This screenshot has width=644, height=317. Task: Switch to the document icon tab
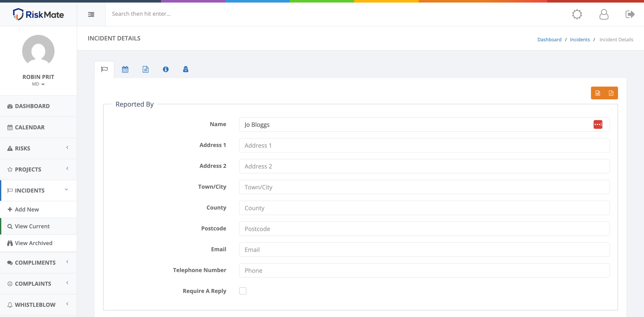click(x=145, y=69)
